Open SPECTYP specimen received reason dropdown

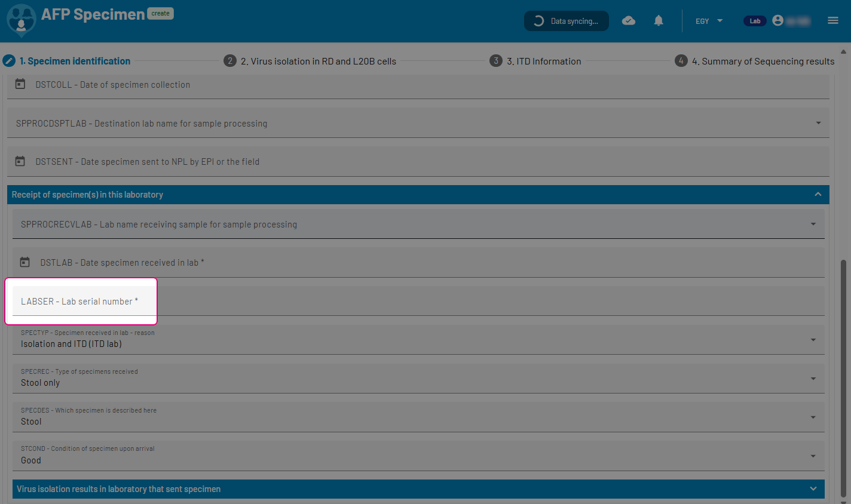tap(813, 340)
